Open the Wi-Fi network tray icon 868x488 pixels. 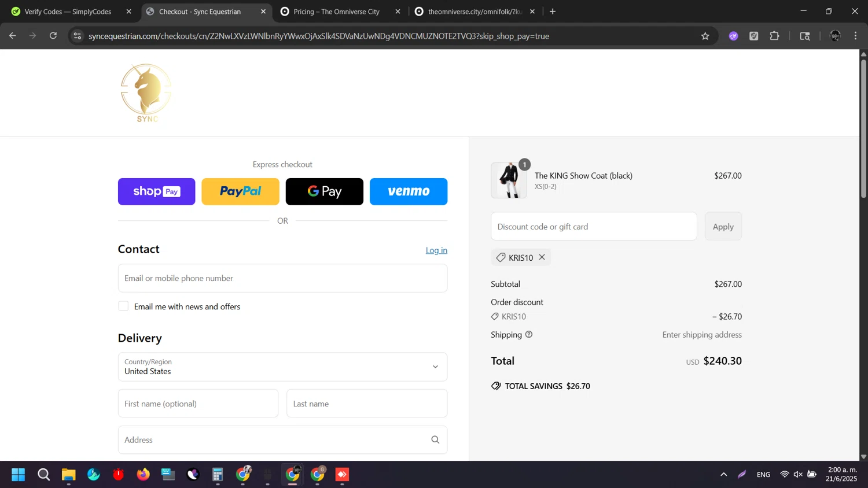[x=785, y=475]
